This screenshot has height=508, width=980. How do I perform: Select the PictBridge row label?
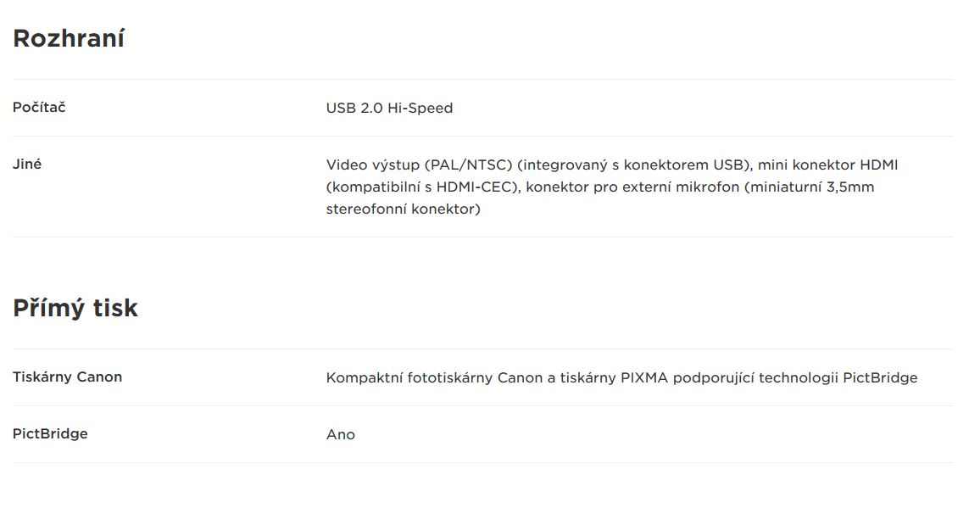coord(50,434)
